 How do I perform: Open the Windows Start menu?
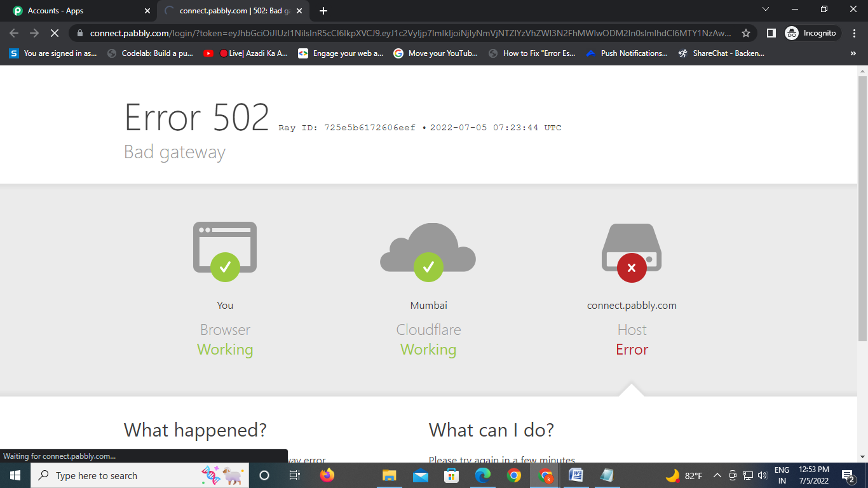[15, 475]
